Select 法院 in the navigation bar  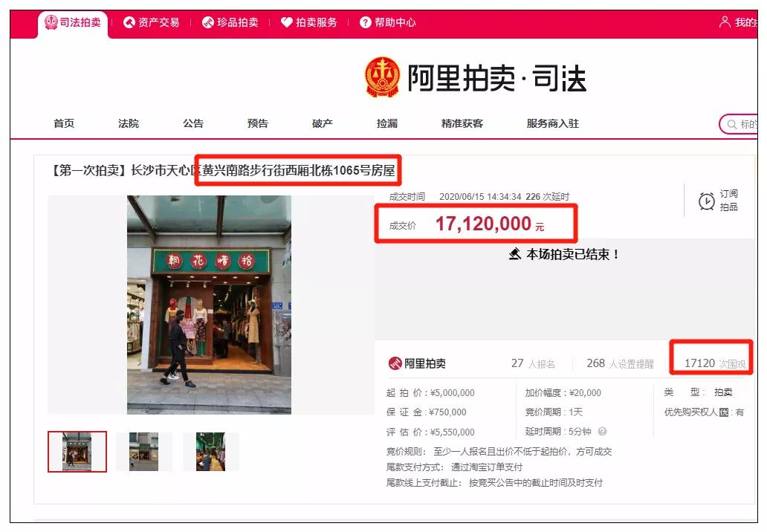pos(128,123)
